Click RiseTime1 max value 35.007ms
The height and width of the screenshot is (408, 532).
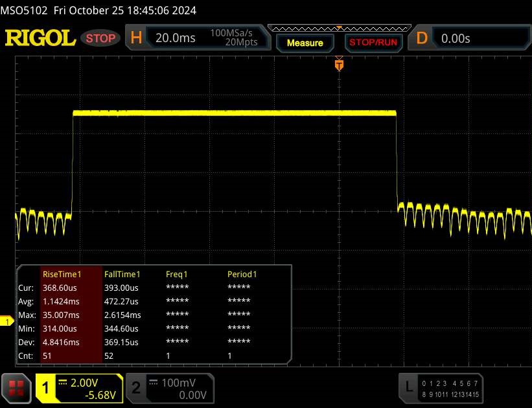(x=61, y=315)
